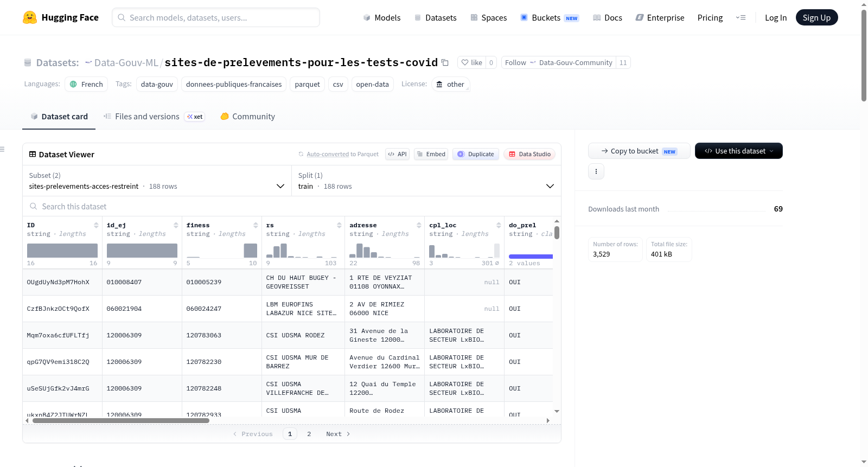Copy dataset to bucket

tap(639, 151)
